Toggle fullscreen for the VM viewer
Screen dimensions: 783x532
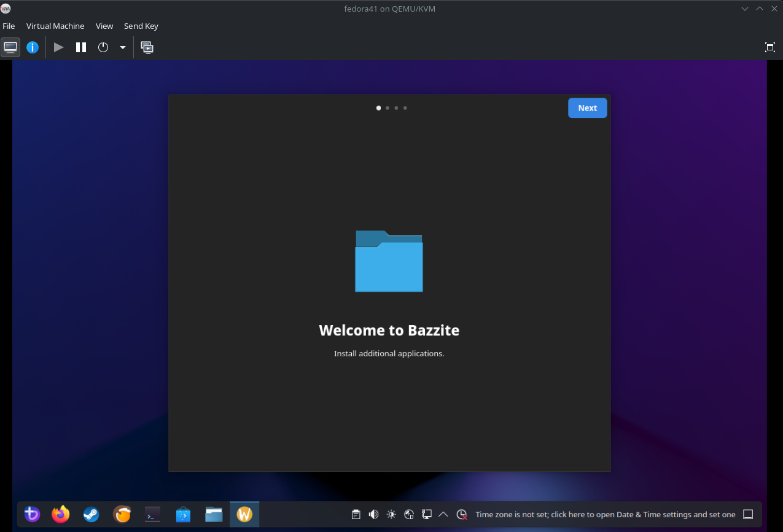[x=769, y=47]
